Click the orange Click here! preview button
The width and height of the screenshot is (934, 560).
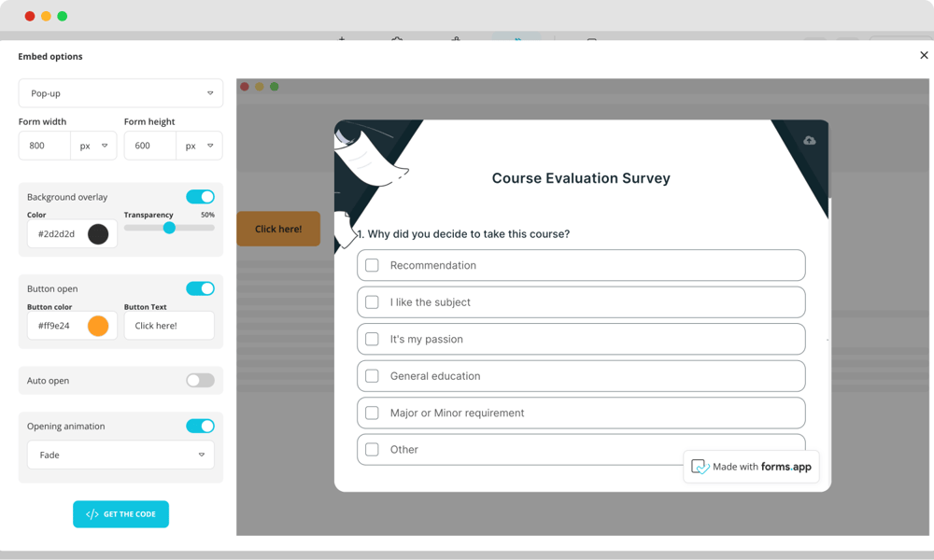coord(278,229)
